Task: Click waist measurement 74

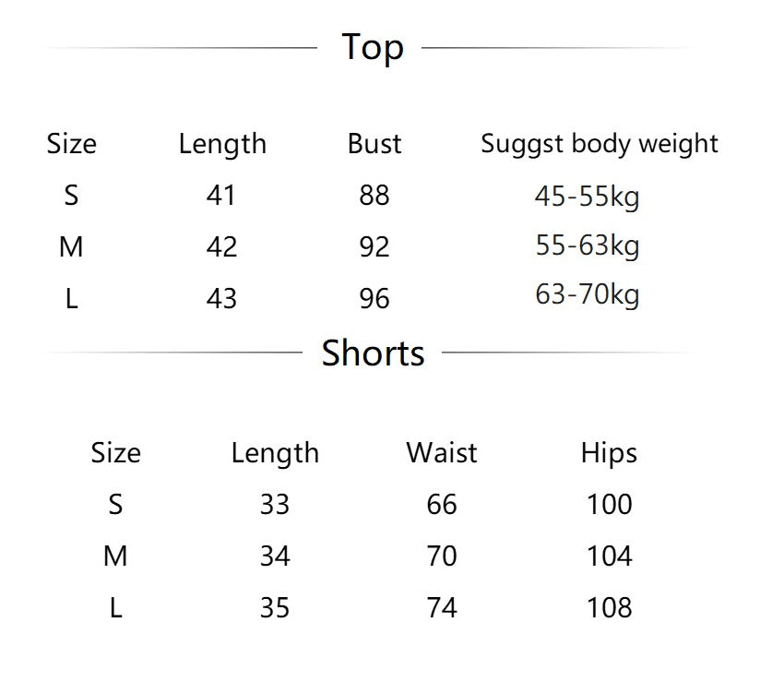Action: pyautogui.click(x=442, y=608)
